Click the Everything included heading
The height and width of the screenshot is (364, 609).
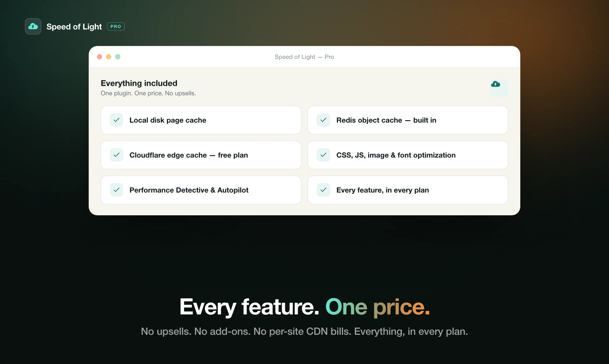(x=139, y=83)
